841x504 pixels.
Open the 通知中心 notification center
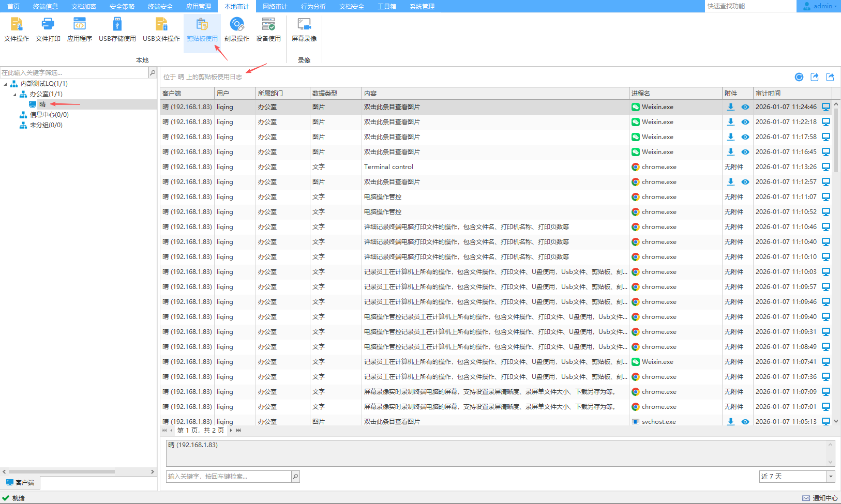820,498
